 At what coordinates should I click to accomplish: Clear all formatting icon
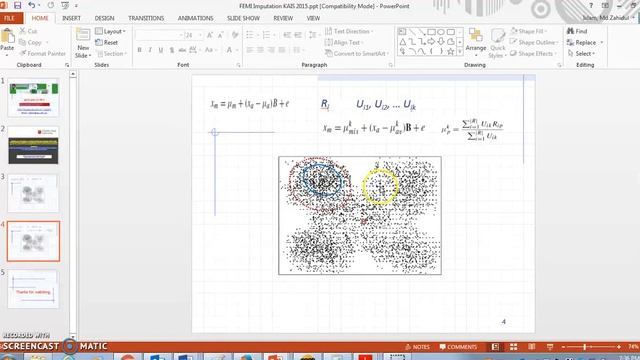[235, 36]
